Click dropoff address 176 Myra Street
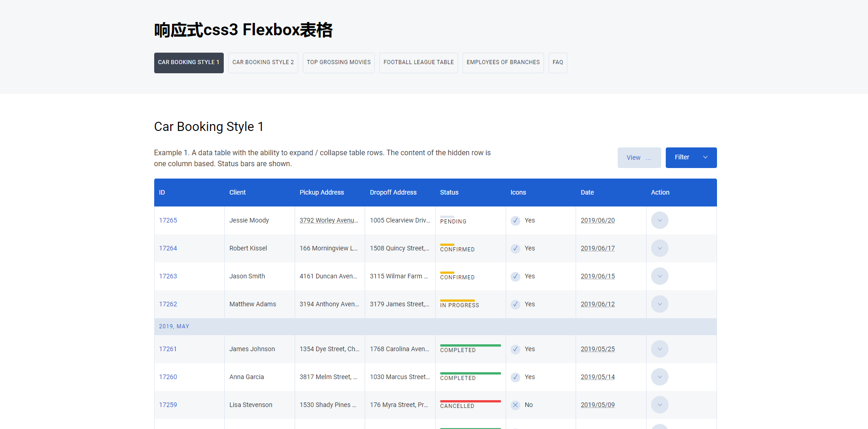The height and width of the screenshot is (429, 868). [399, 405]
